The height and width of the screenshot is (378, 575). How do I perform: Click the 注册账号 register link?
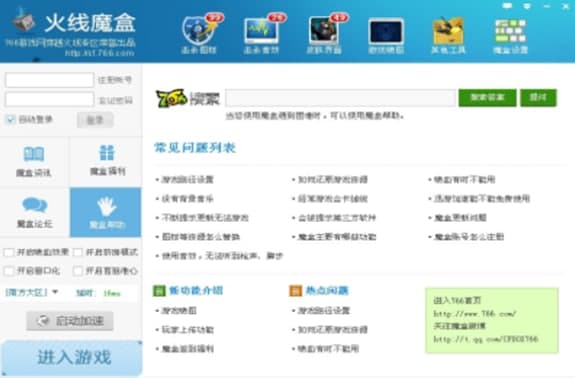(x=115, y=80)
